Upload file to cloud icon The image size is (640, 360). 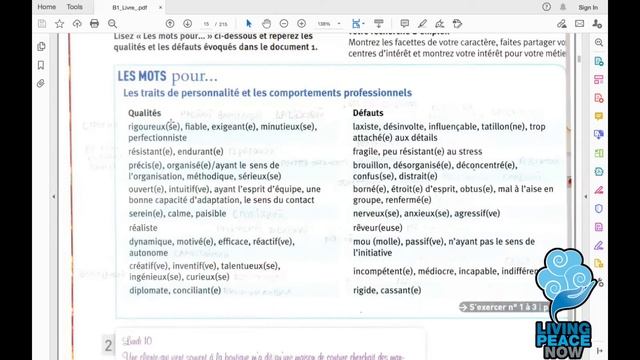(77, 24)
